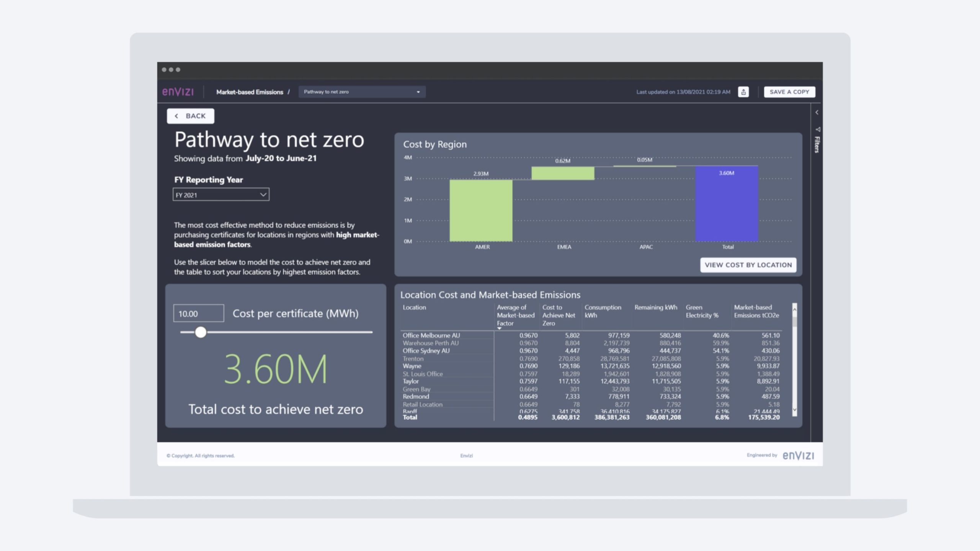This screenshot has width=980, height=551.
Task: Click the EMEA green bar
Action: coord(563,173)
